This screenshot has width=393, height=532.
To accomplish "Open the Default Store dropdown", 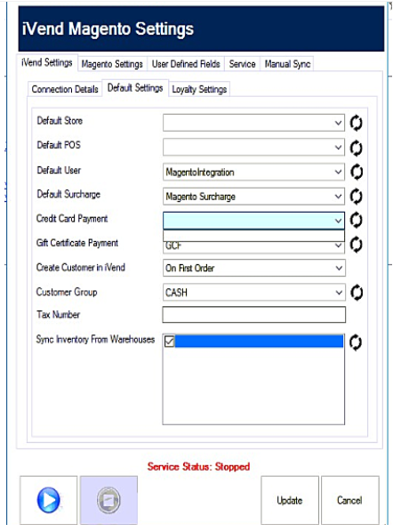I will pos(253,123).
